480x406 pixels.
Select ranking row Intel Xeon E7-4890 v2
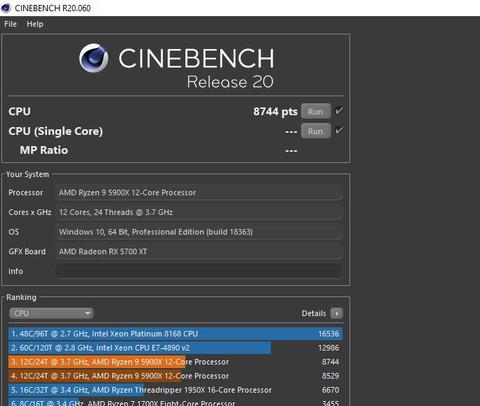coord(175,348)
